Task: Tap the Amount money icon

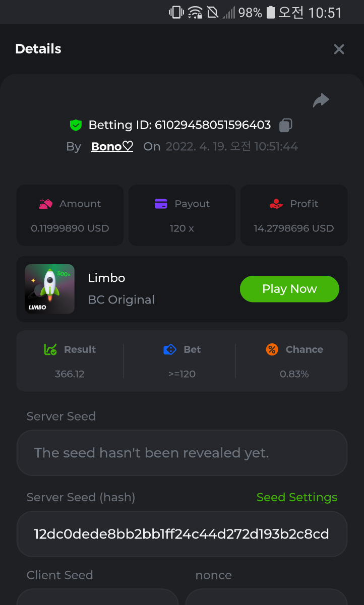Action: [x=46, y=204]
